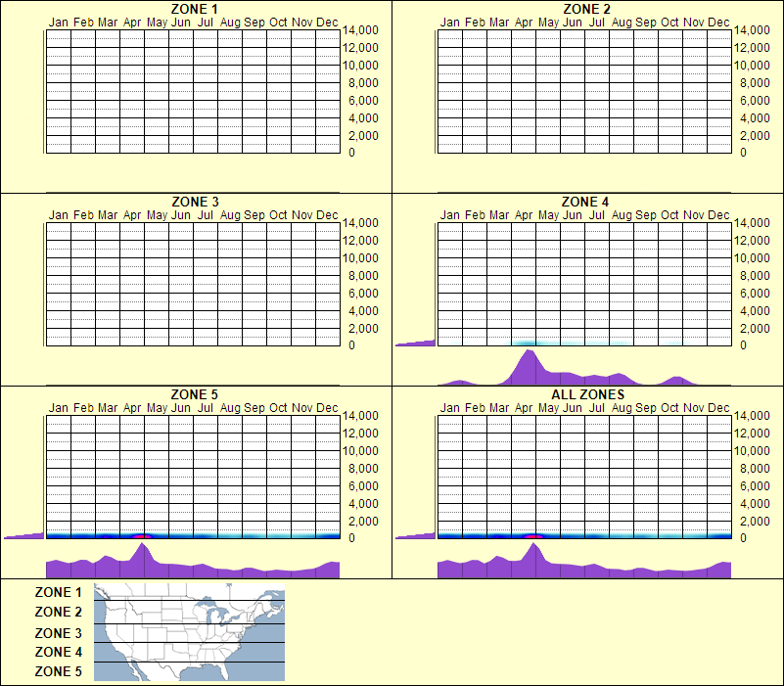Screen dimensions: 784x686
Task: Click 6,000 axis value in ZONE 3 chart
Action: pos(363,293)
